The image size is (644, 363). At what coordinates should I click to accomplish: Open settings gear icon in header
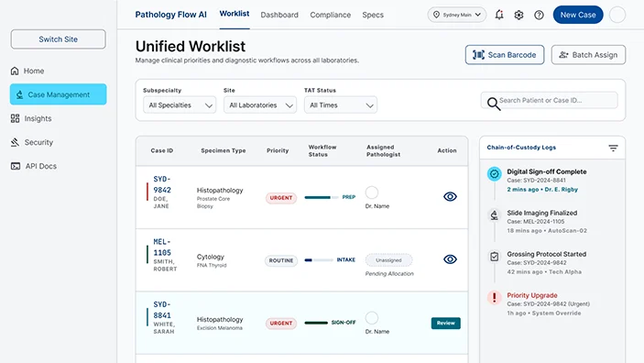pyautogui.click(x=518, y=15)
